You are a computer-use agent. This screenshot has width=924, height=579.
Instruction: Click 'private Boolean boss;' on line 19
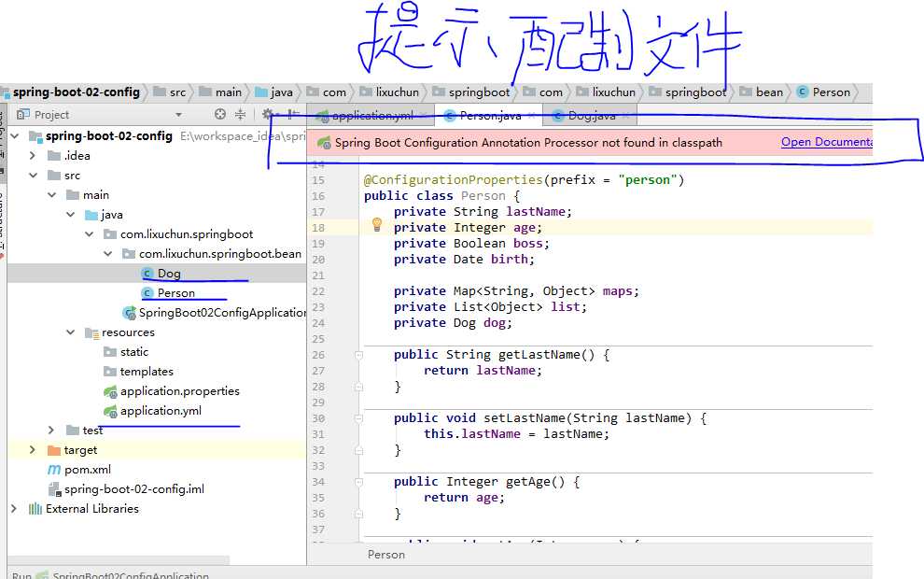tap(471, 243)
